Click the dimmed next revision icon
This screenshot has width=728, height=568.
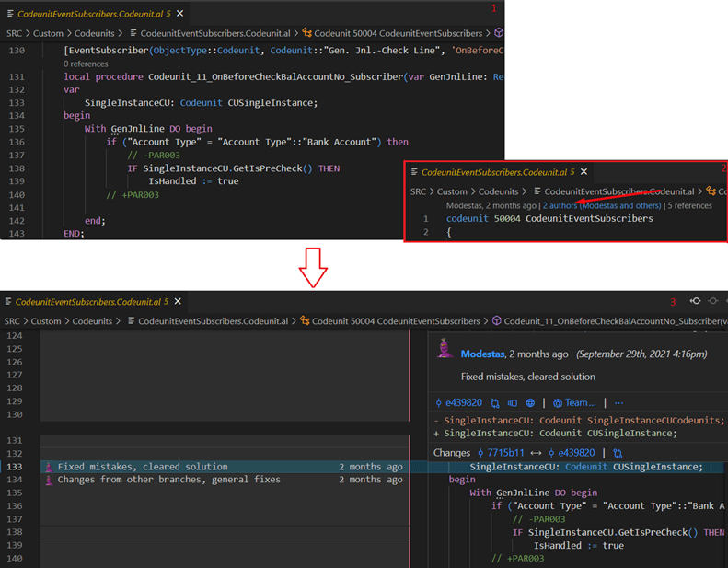(713, 301)
